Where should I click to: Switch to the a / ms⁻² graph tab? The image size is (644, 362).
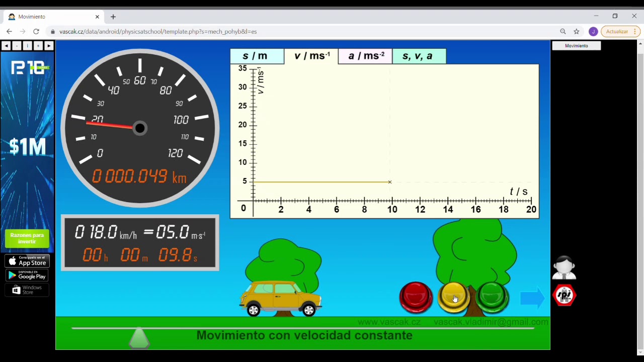pos(365,56)
